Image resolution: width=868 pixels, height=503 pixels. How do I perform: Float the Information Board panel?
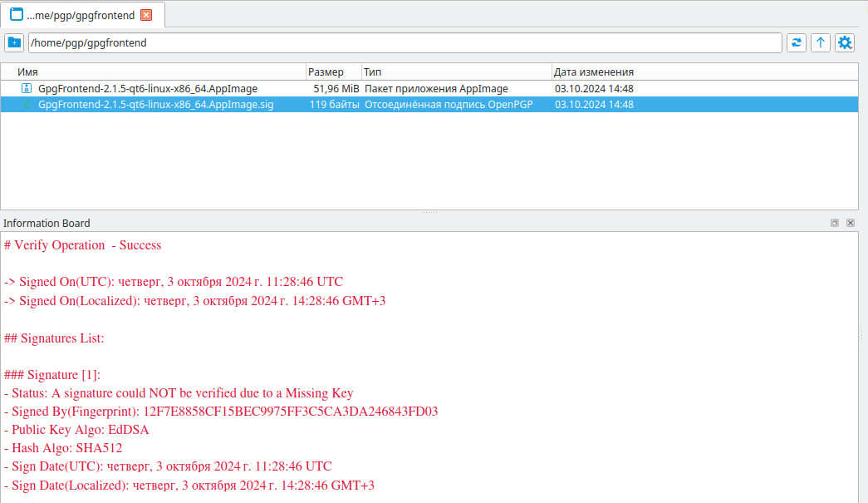pos(835,223)
